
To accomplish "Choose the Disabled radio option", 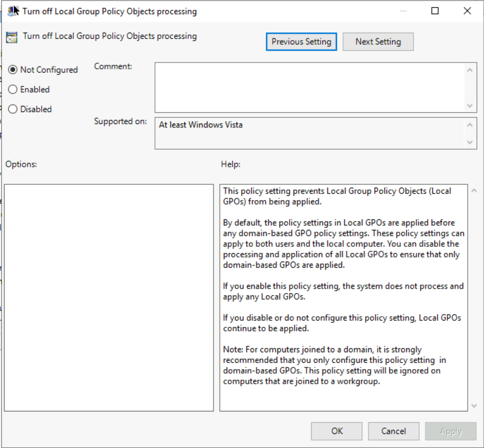I will [x=13, y=109].
